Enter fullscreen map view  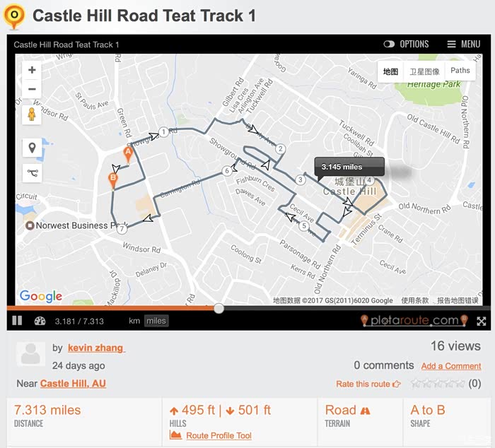(481, 321)
